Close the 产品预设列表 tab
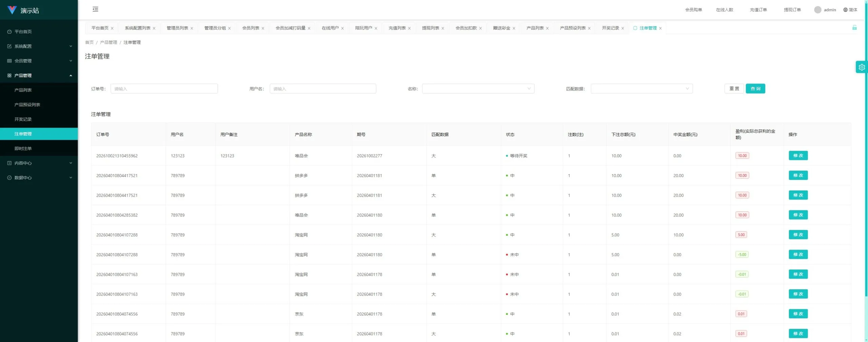 click(x=589, y=28)
